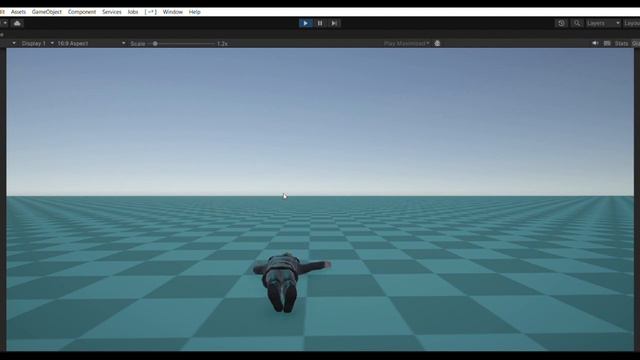
Task: Toggle the keyboard shortcuts icon
Action: pyautogui.click(x=607, y=43)
